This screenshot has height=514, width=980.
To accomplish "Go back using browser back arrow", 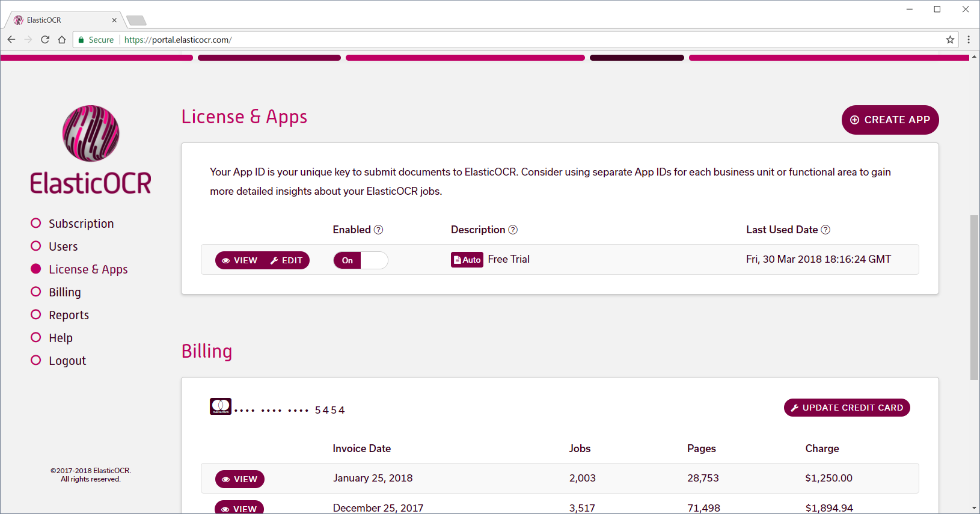I will 11,40.
